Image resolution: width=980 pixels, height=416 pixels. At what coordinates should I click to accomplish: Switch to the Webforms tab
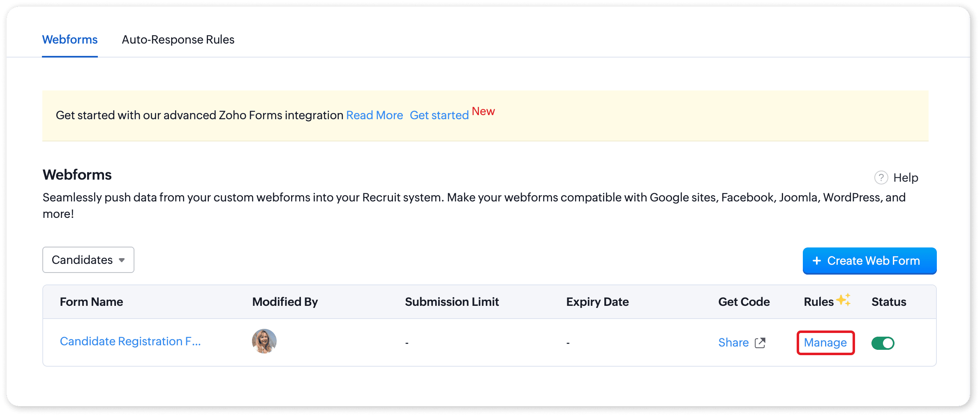(x=70, y=40)
